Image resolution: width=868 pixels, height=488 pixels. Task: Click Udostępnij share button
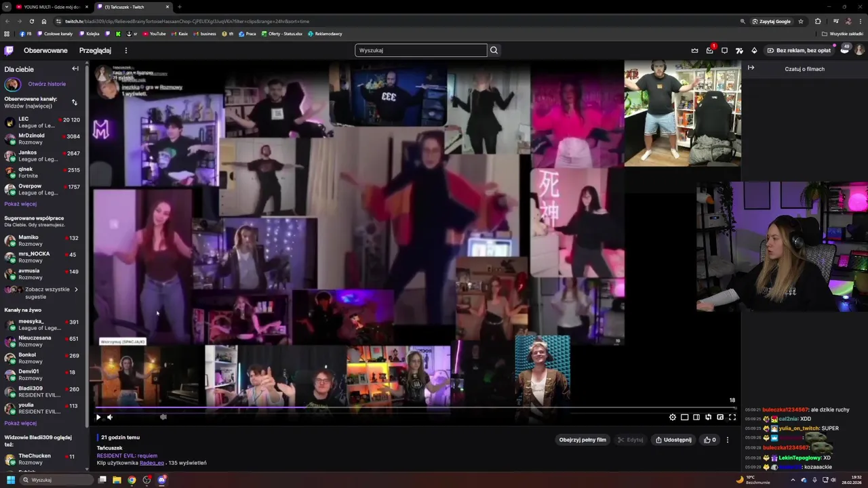tap(674, 440)
